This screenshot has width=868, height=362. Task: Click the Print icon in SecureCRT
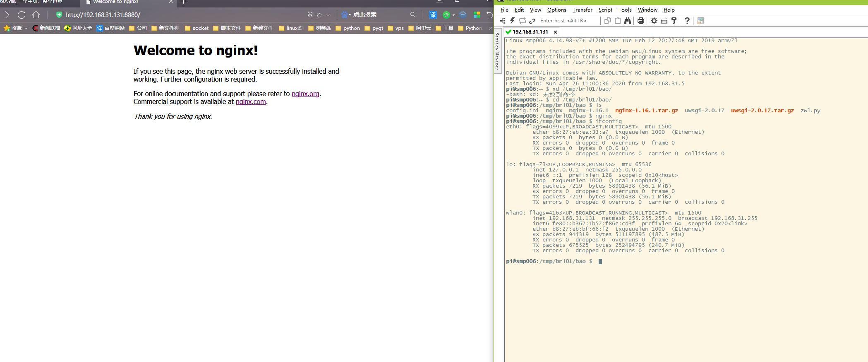(x=641, y=21)
